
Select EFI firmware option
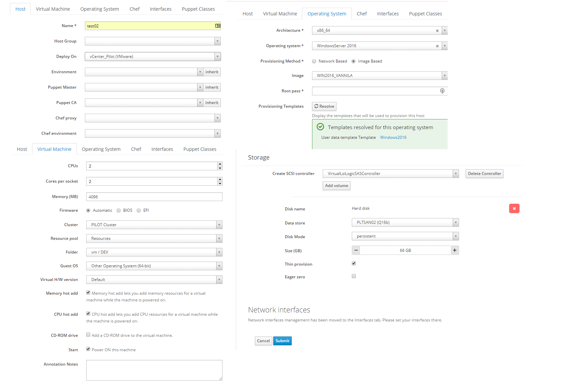tap(139, 210)
